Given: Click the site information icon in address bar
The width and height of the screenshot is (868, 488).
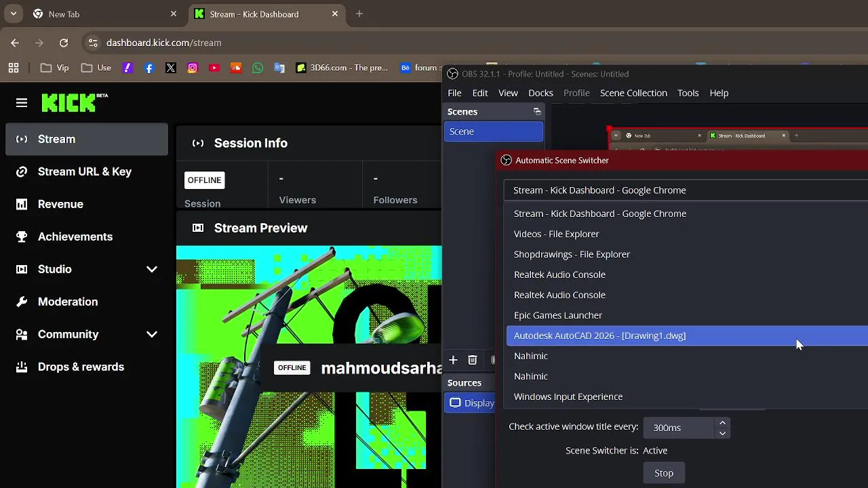Looking at the screenshot, I should pos(93,43).
